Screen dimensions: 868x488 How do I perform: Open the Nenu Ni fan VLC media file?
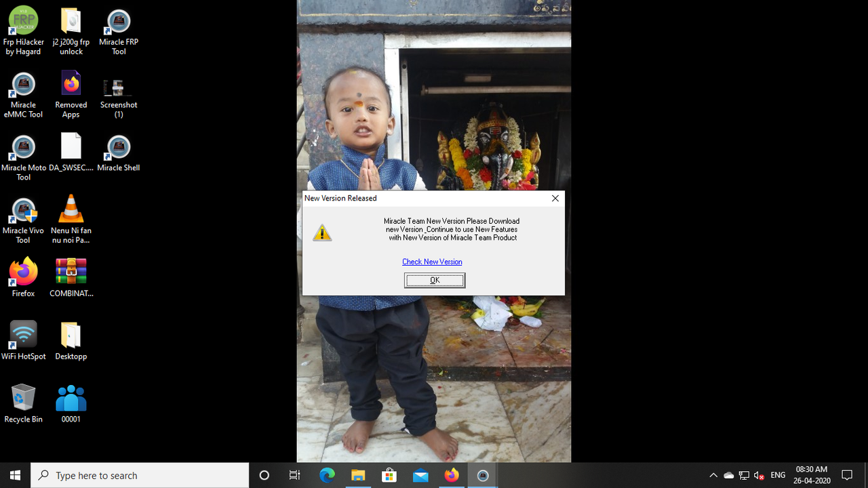[x=71, y=220]
